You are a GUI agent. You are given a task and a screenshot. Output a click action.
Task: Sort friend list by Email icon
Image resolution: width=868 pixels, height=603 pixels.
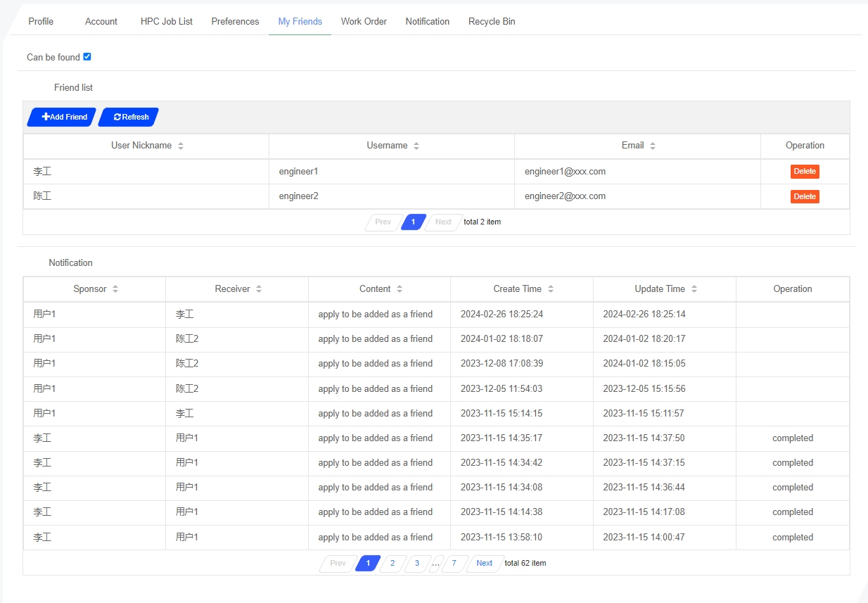tap(653, 146)
